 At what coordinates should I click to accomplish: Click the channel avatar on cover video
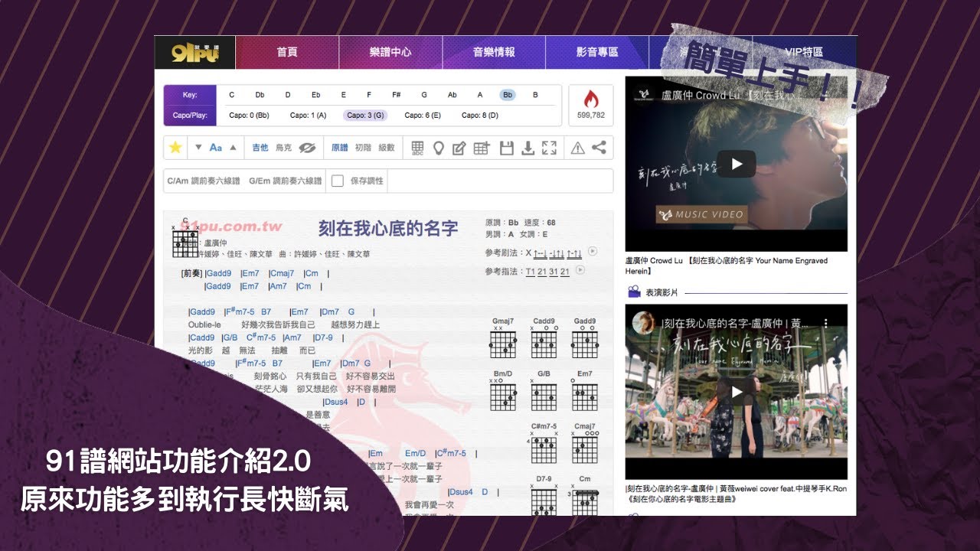(x=644, y=324)
